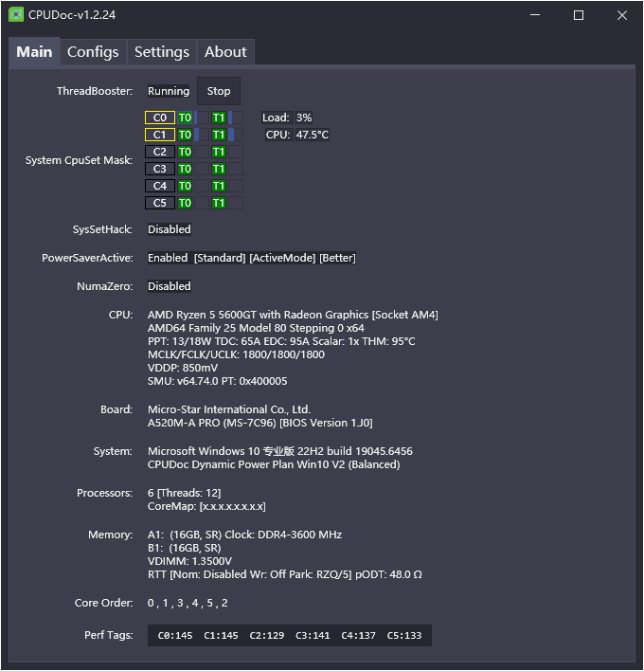Click the AMD64 Family 25 Model 80 line
The width and height of the screenshot is (644, 671).
pyautogui.click(x=256, y=328)
